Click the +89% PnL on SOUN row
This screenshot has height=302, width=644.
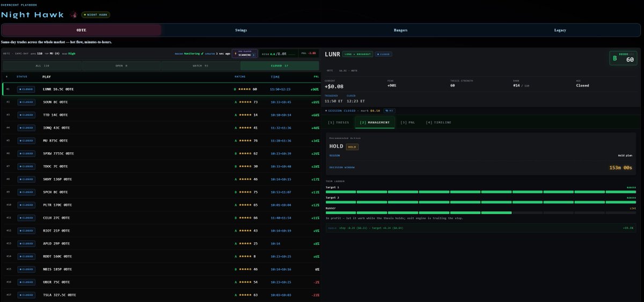[x=314, y=102]
